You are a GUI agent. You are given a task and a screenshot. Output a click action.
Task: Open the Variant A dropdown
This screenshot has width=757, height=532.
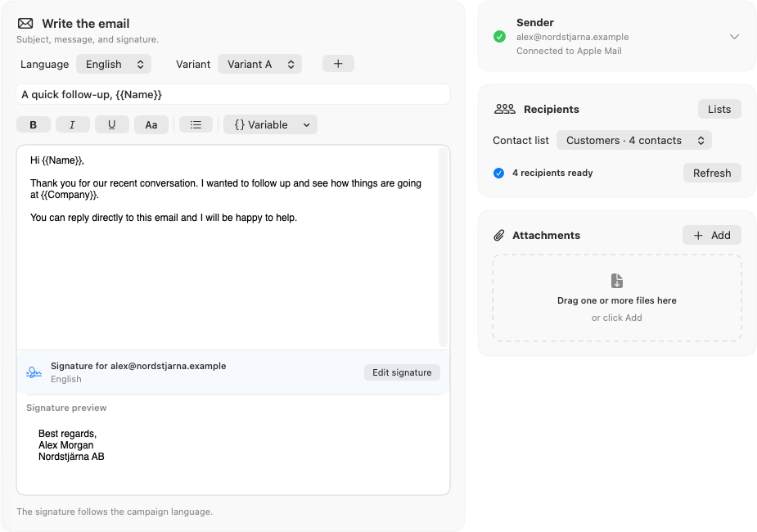point(259,64)
